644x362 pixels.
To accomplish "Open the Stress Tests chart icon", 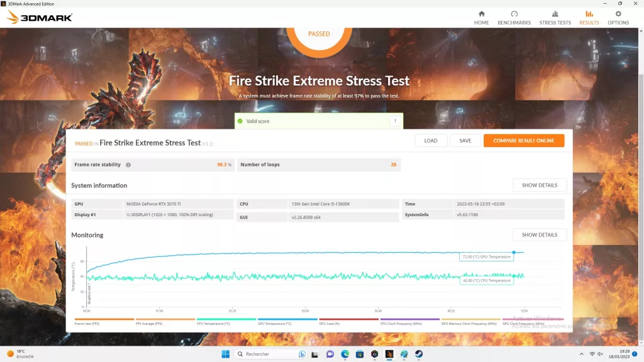I will [x=555, y=14].
